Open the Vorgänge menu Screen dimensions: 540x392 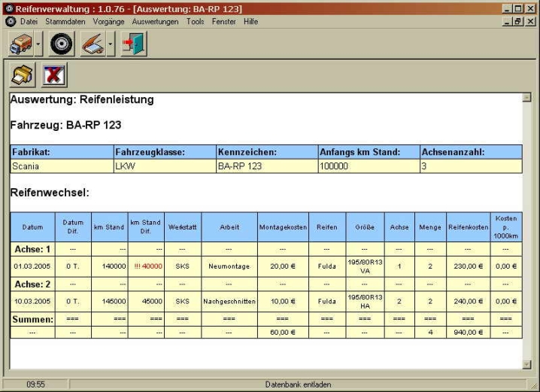tap(109, 22)
